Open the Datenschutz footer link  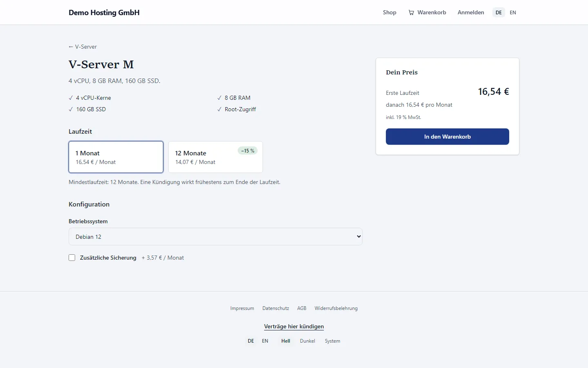click(x=276, y=308)
